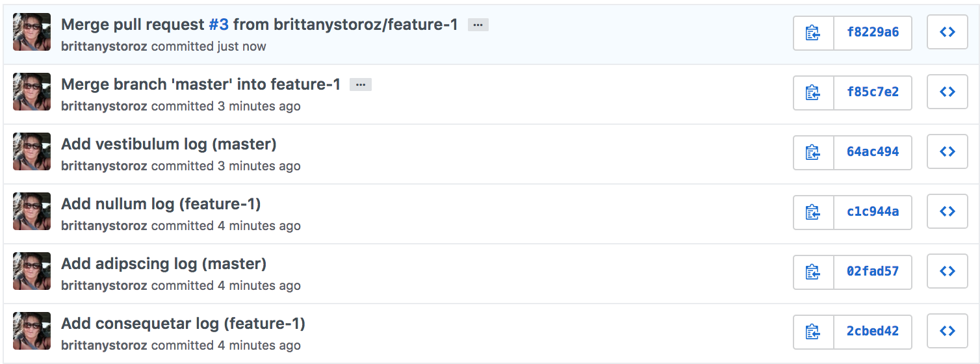The image size is (980, 364).
Task: Open commit hash f85c7e2
Action: coord(872,92)
